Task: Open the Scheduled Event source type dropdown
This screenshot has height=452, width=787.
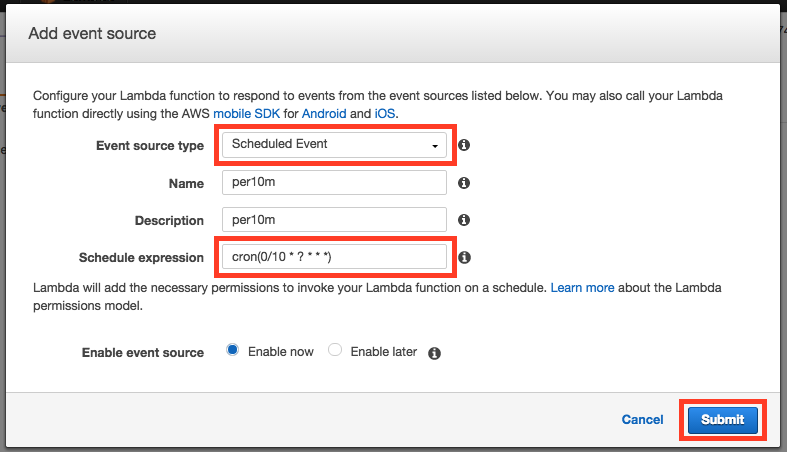Action: 334,145
